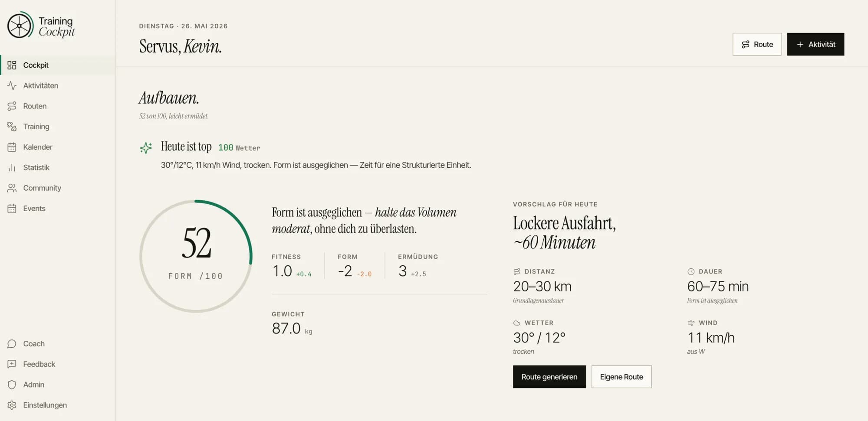Viewport: 868px width, 421px height.
Task: Click the Servus, Kevin greeting
Action: pyautogui.click(x=180, y=46)
